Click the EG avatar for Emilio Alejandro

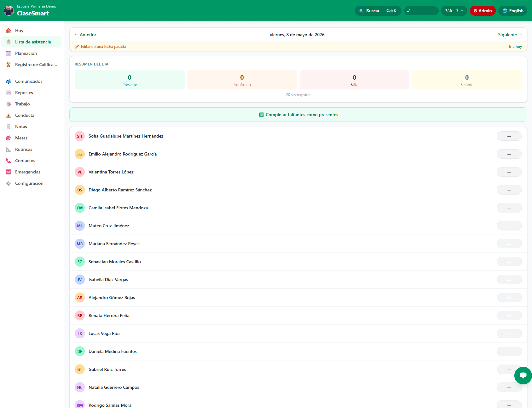80,154
